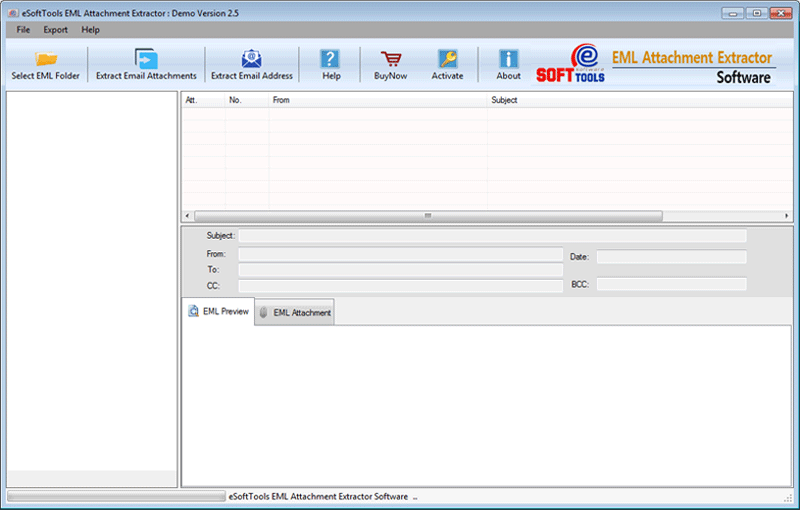Viewport: 800px width, 510px height.
Task: Sort by the Subject column header
Action: pyautogui.click(x=640, y=100)
